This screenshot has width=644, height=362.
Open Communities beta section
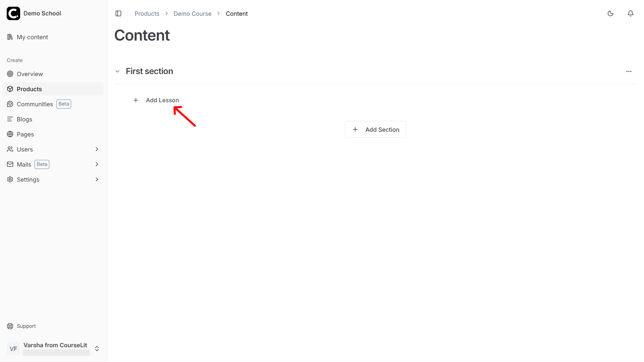35,104
